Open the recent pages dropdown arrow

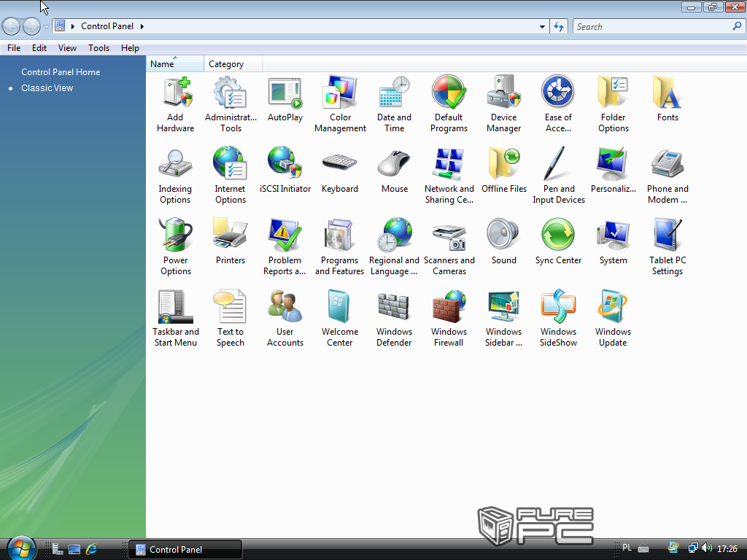[x=46, y=27]
